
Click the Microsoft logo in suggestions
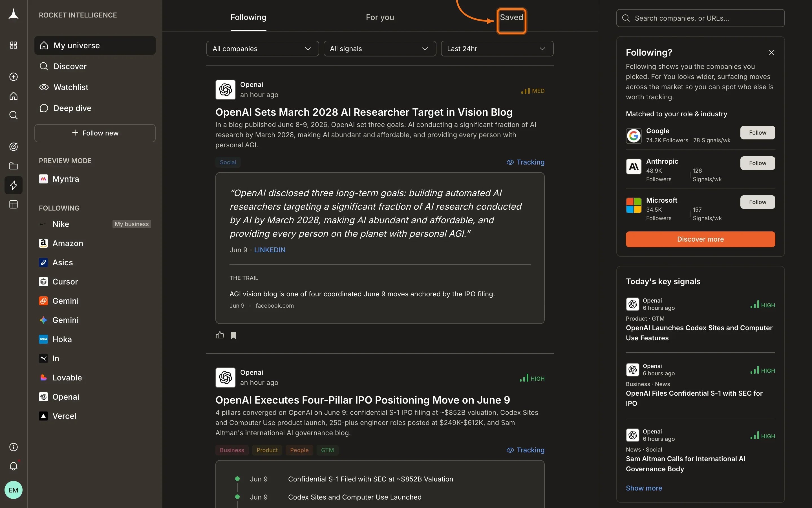click(x=634, y=205)
